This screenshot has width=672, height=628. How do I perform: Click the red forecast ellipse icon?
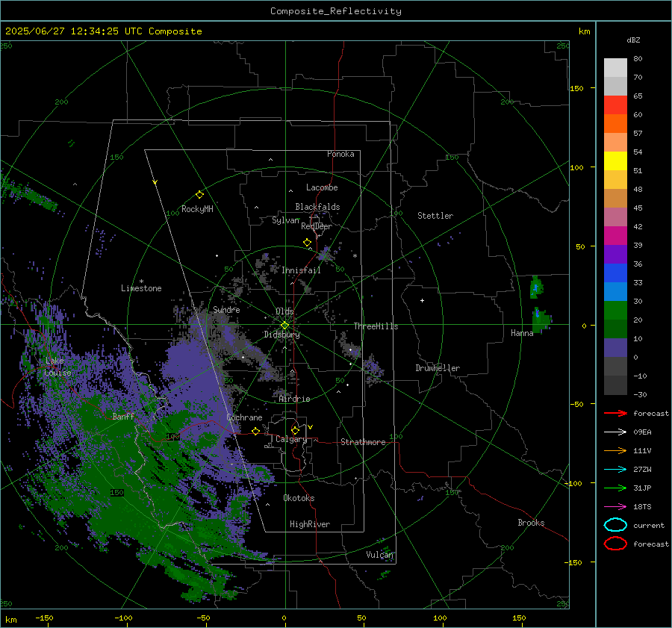click(615, 544)
